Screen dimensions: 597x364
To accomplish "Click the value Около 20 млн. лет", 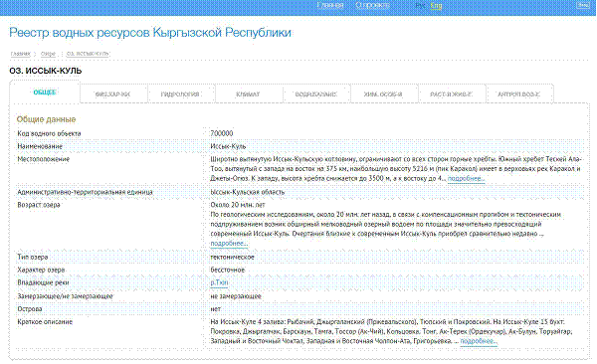I will [x=238, y=205].
